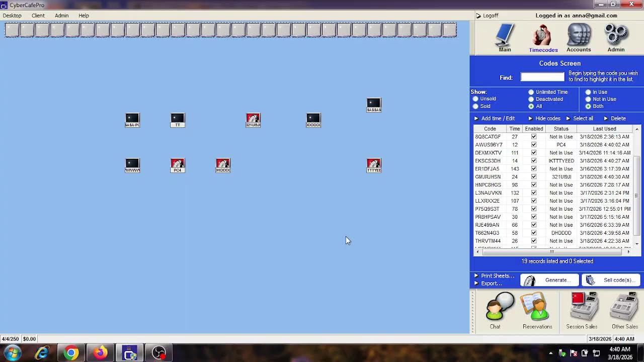Select the TT computer icon

178,120
